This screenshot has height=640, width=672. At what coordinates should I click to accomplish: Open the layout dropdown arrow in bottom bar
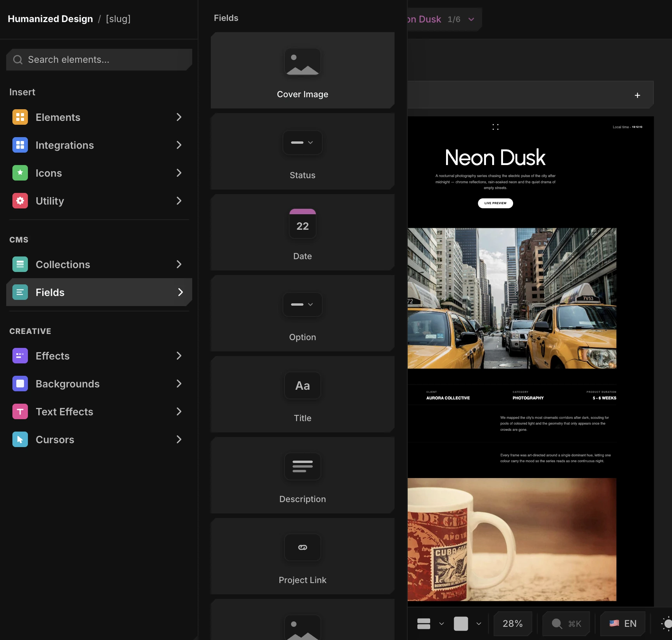[x=441, y=624]
